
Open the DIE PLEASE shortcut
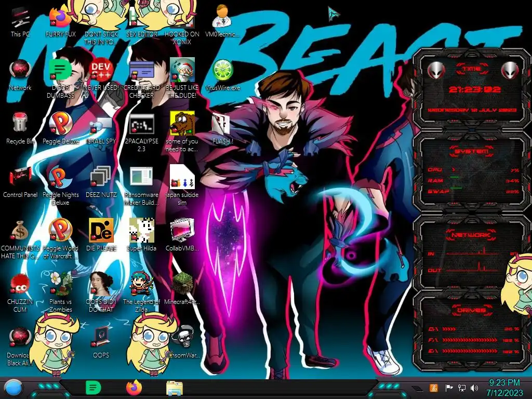pyautogui.click(x=101, y=231)
